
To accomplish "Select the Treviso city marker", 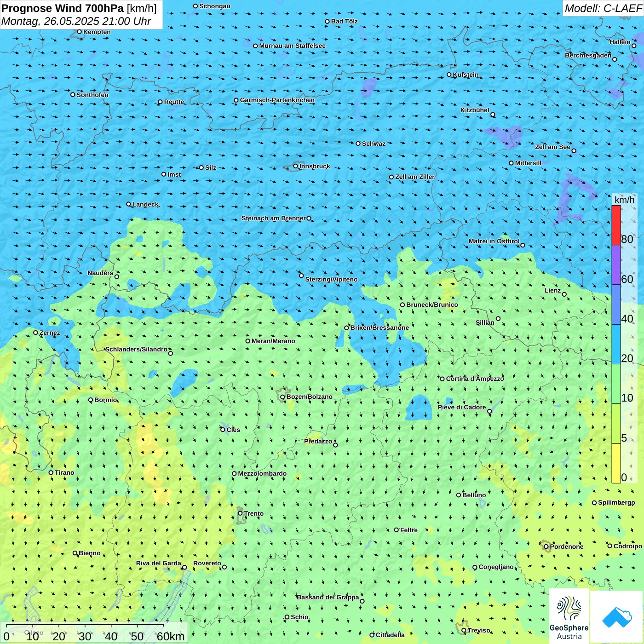I will (x=464, y=630).
